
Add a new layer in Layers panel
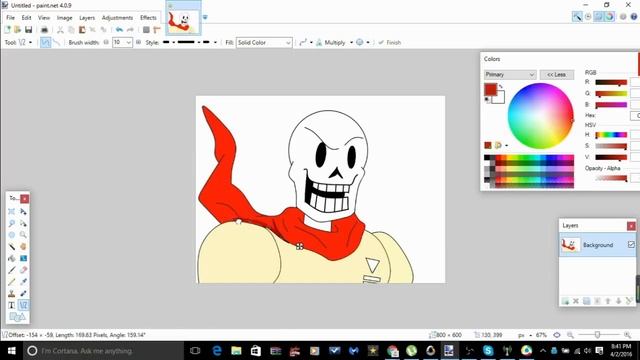(x=565, y=301)
